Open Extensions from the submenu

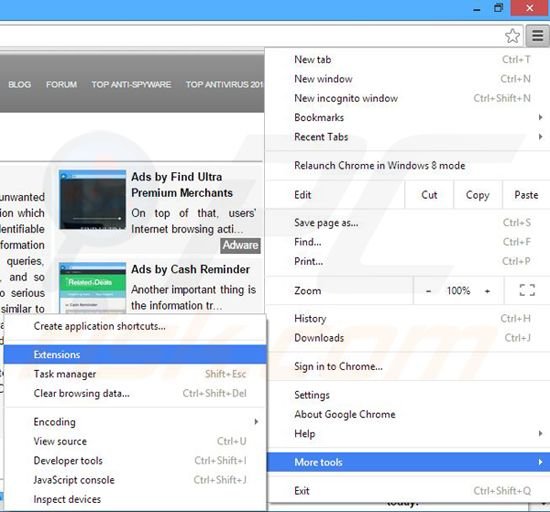point(135,355)
